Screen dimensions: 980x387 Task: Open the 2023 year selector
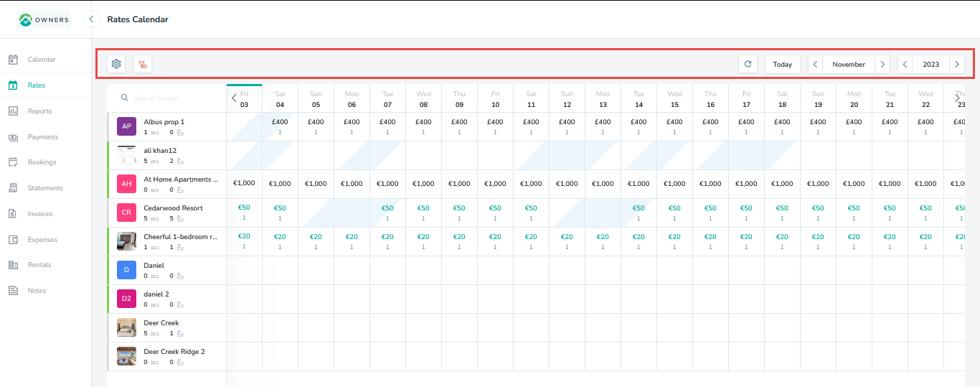pos(930,64)
